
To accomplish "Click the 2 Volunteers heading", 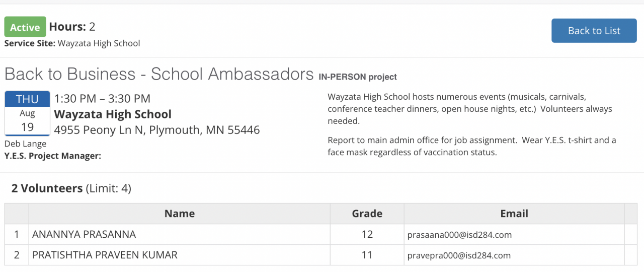I will tap(47, 188).
